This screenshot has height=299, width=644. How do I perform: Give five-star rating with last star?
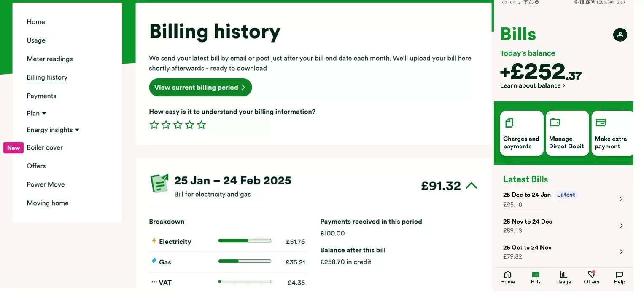pos(202,125)
